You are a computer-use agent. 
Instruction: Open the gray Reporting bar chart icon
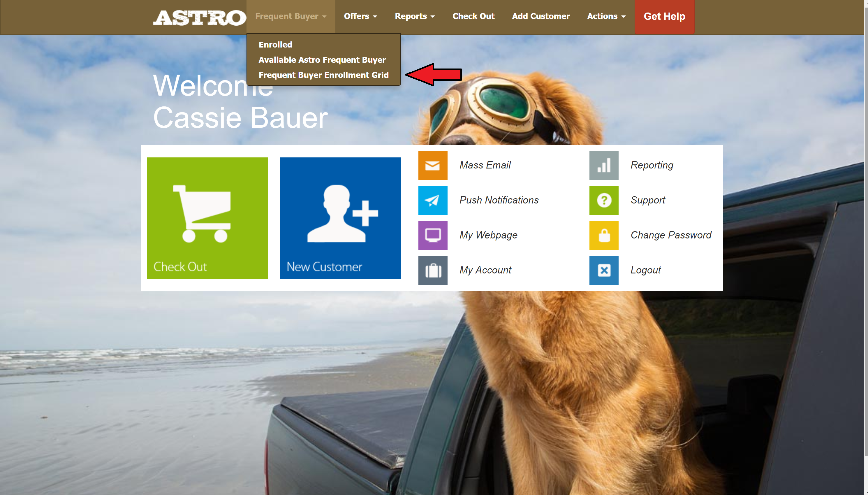pos(604,165)
